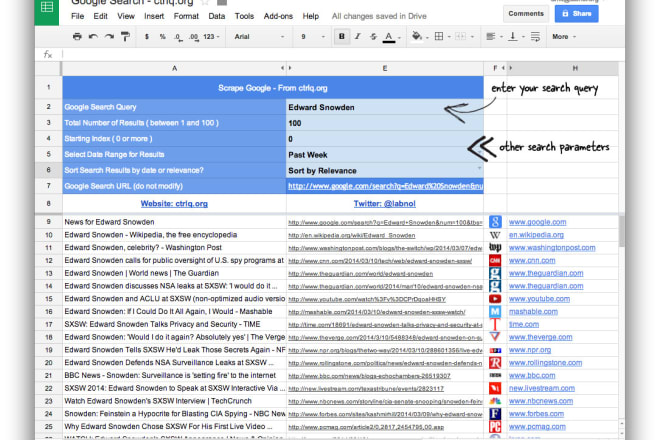Click the Comments button
660x440 pixels.
526,13
